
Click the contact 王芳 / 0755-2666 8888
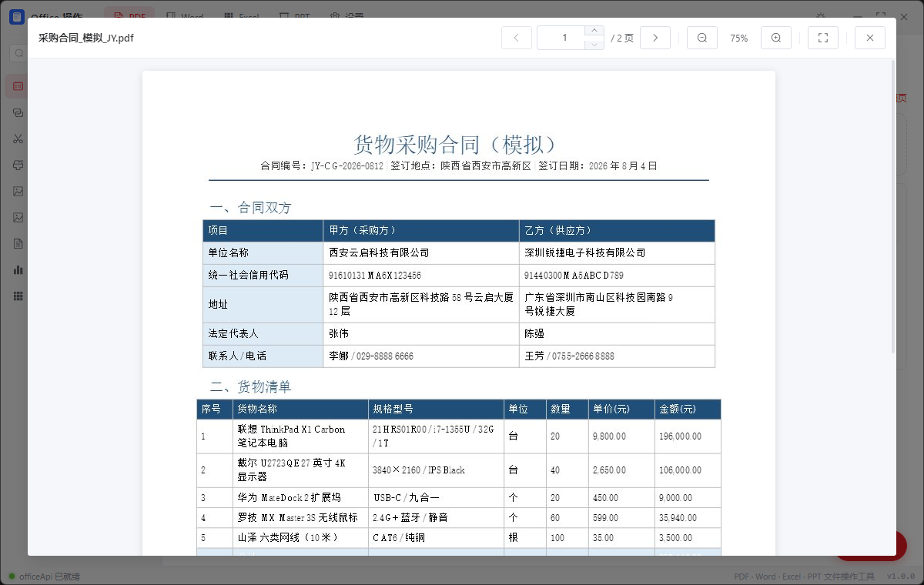[x=570, y=356]
